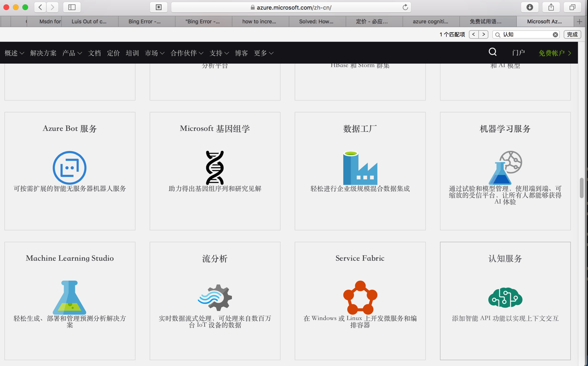This screenshot has width=588, height=366.
Task: Expand the 产品 navigation dropdown
Action: click(72, 53)
